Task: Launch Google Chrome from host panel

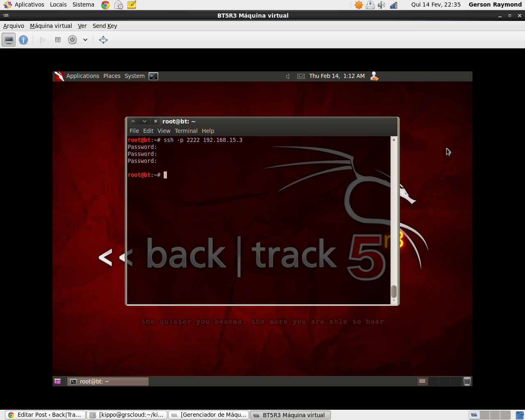Action: point(105,5)
